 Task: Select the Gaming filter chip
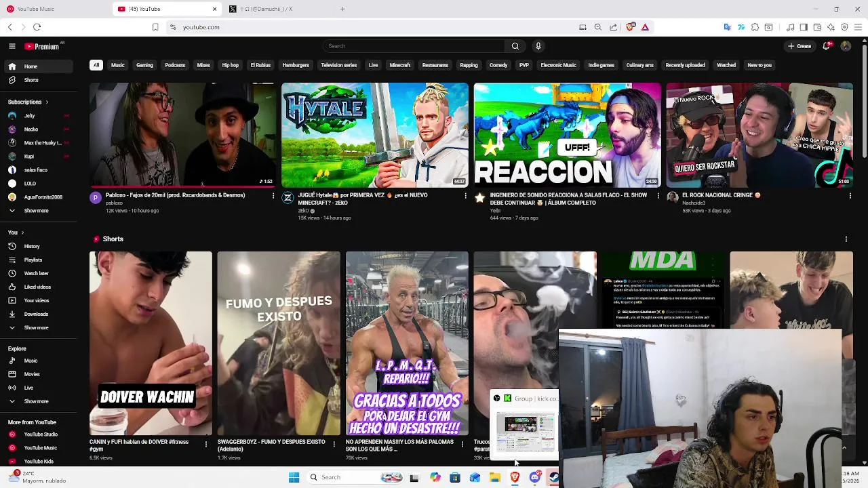(144, 65)
